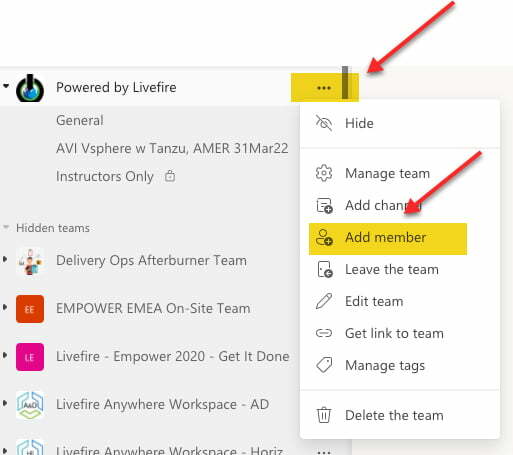The width and height of the screenshot is (513, 455).
Task: Choose Add channel menu entry
Action: tap(400, 205)
